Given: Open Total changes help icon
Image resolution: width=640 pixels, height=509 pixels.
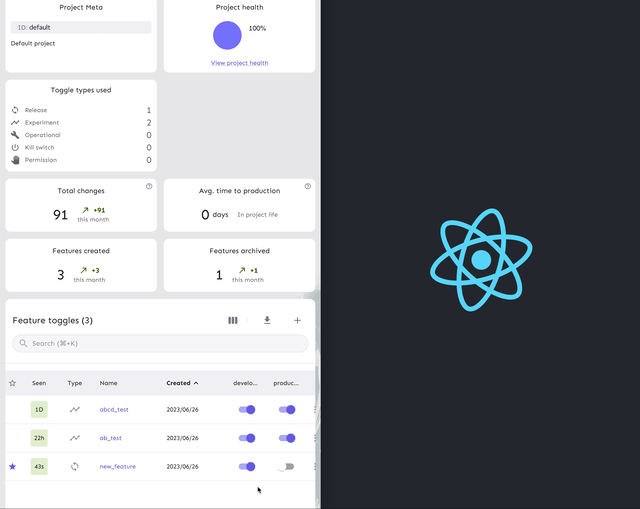Looking at the screenshot, I should (x=149, y=186).
